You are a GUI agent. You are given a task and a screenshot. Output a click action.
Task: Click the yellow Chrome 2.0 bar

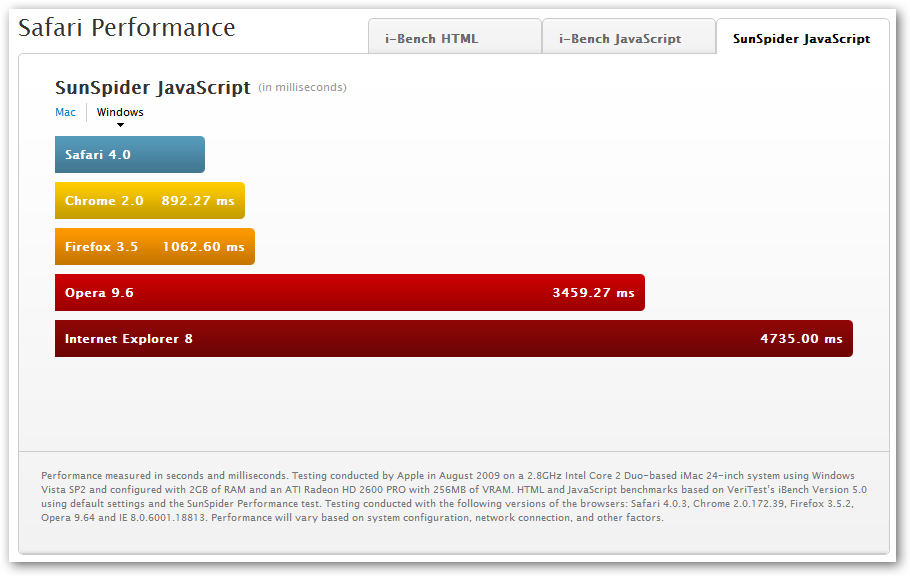coord(150,200)
